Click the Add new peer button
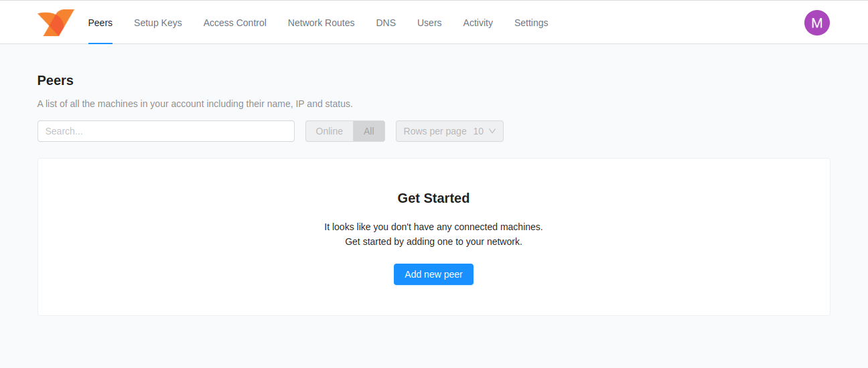The image size is (868, 368). click(433, 274)
